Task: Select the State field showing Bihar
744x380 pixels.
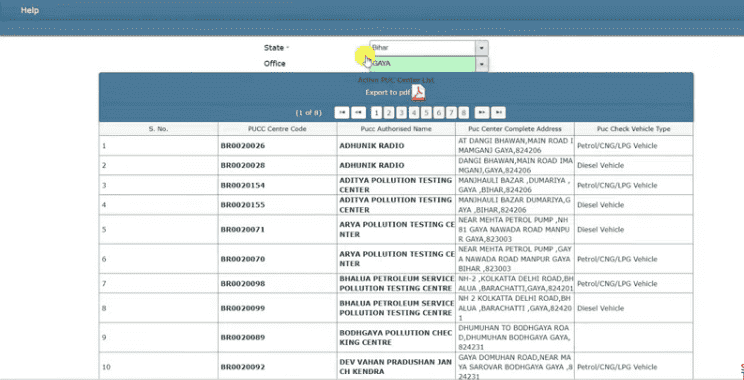Action: tap(423, 48)
